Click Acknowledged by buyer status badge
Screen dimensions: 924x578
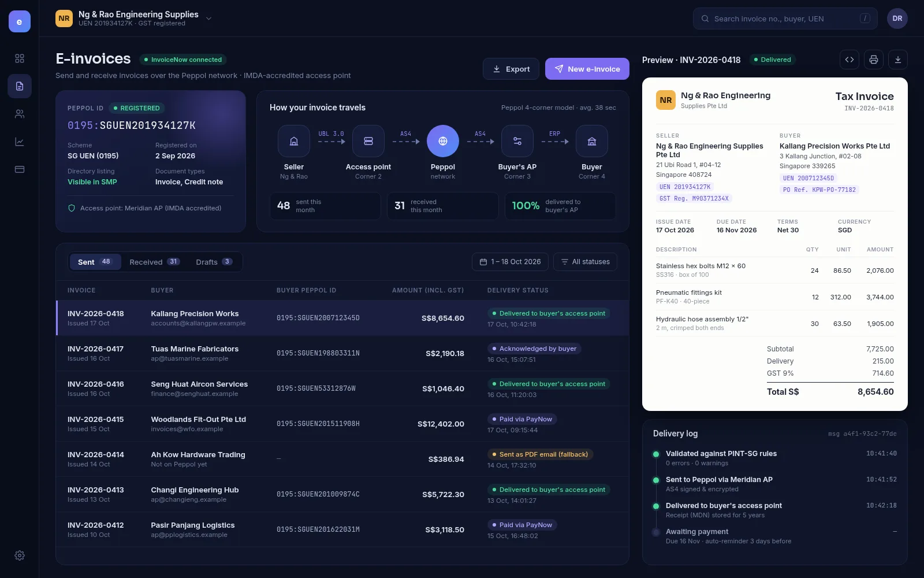point(534,349)
